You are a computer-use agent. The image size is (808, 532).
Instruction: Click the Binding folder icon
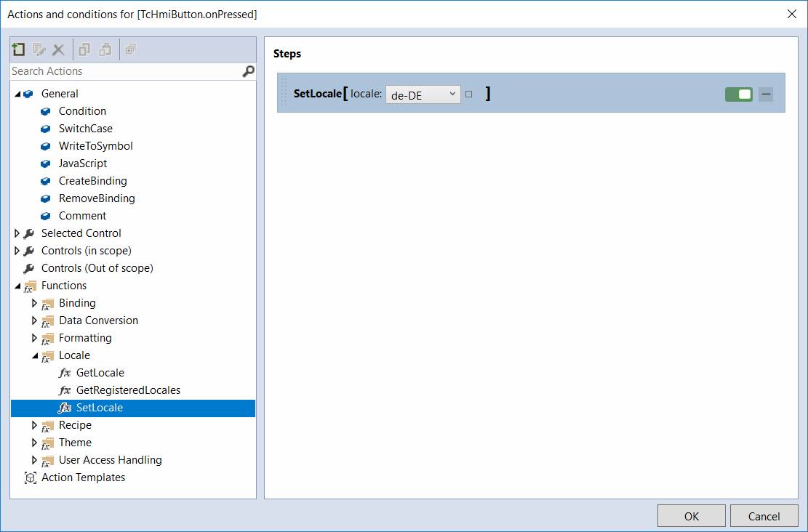(x=47, y=305)
